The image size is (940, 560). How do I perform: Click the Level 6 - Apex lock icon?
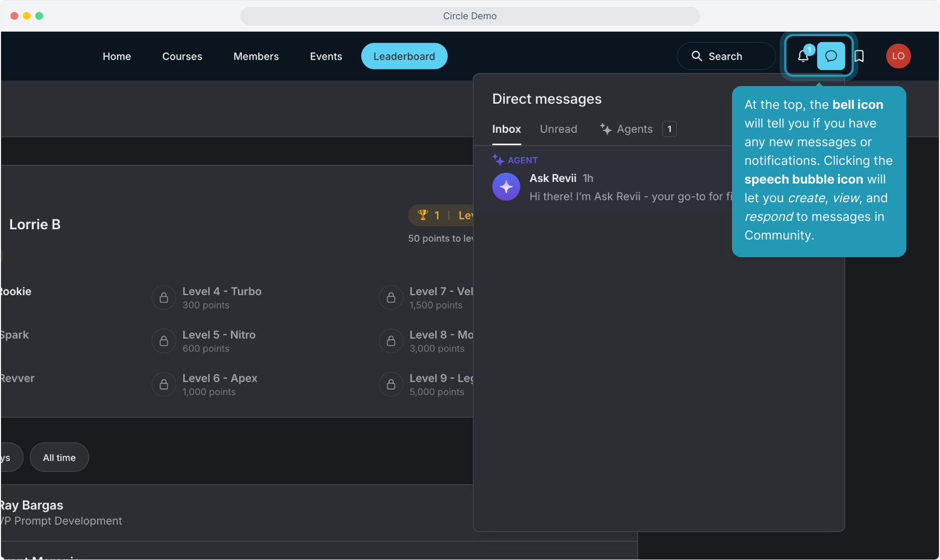pyautogui.click(x=164, y=384)
